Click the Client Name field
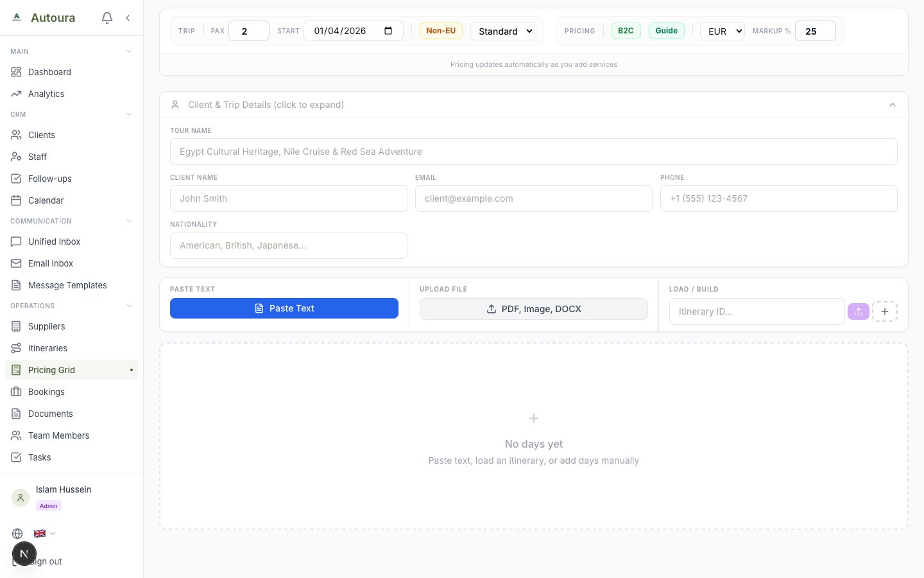 [x=289, y=198]
